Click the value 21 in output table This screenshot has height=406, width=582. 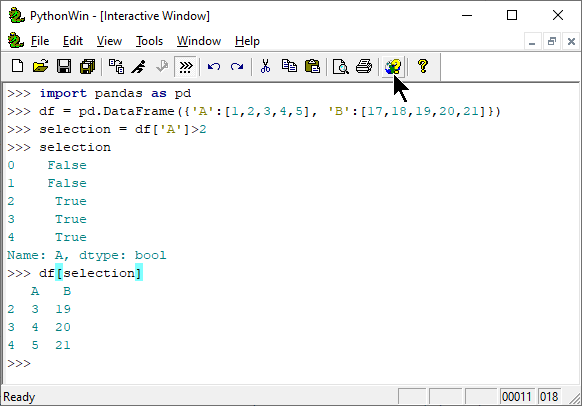(63, 345)
